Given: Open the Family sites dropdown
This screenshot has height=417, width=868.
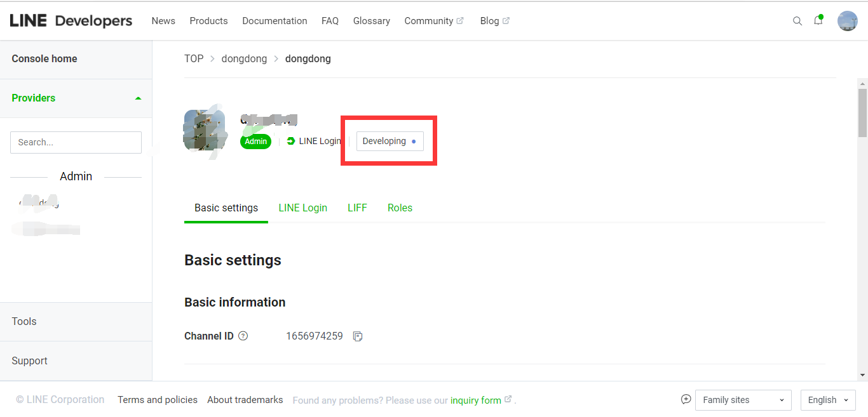Looking at the screenshot, I should [x=743, y=400].
